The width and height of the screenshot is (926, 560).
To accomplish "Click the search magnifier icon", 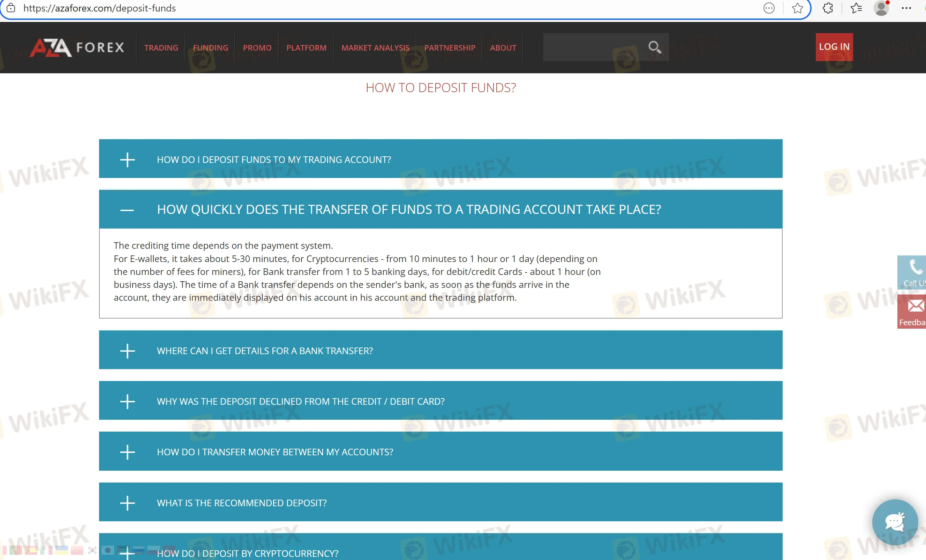I will (x=654, y=47).
